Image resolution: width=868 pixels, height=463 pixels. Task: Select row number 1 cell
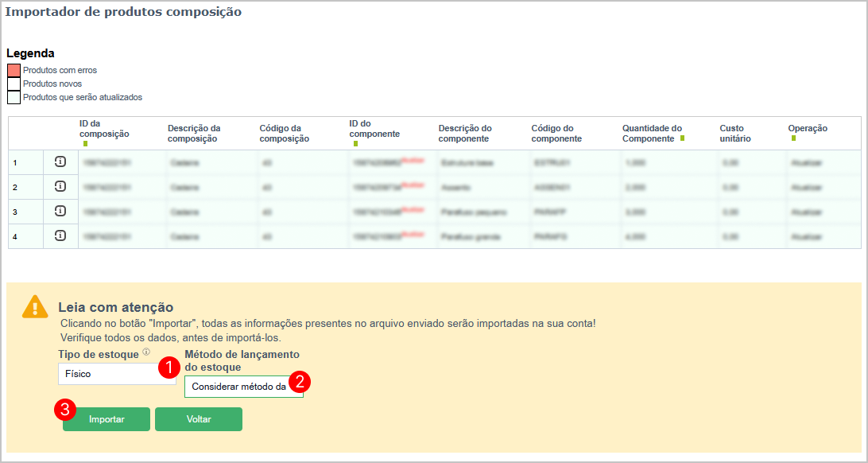pos(26,162)
